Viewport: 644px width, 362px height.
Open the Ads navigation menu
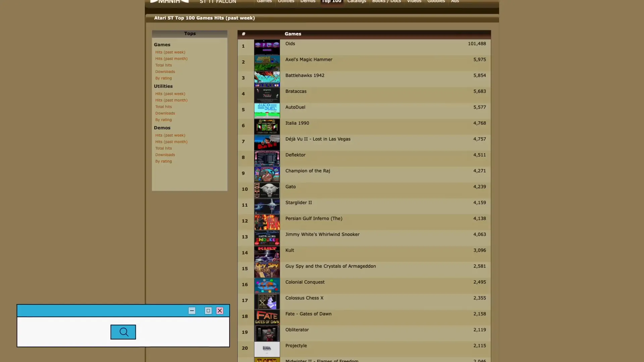(x=455, y=1)
